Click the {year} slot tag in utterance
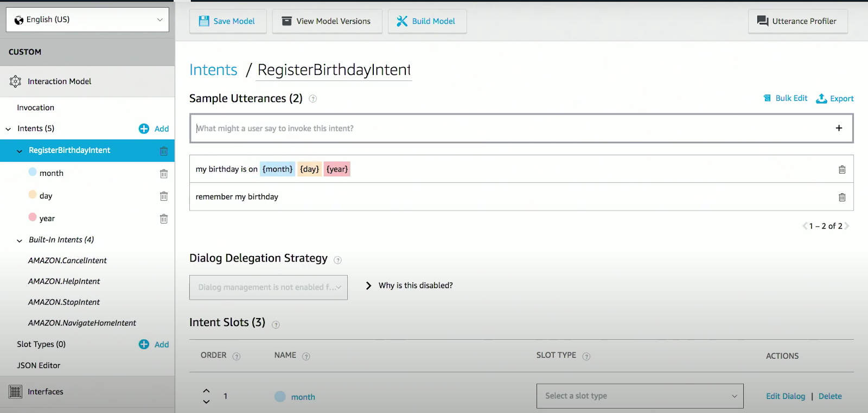 337,169
